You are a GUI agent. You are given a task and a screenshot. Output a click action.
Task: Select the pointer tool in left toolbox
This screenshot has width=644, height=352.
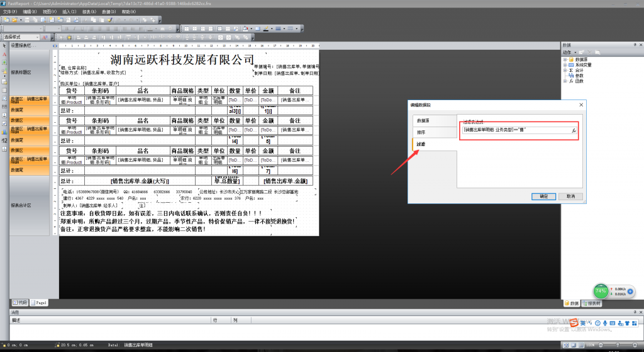tap(4, 45)
